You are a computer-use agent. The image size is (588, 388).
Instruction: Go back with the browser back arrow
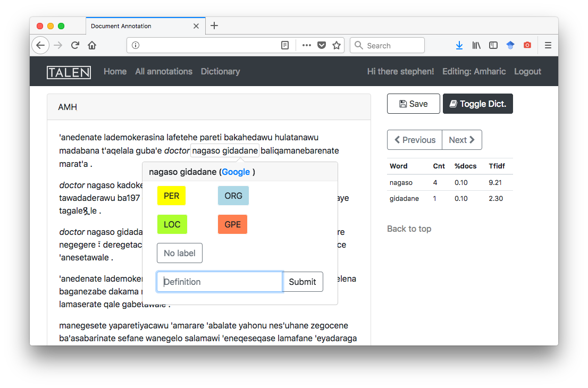[40, 45]
